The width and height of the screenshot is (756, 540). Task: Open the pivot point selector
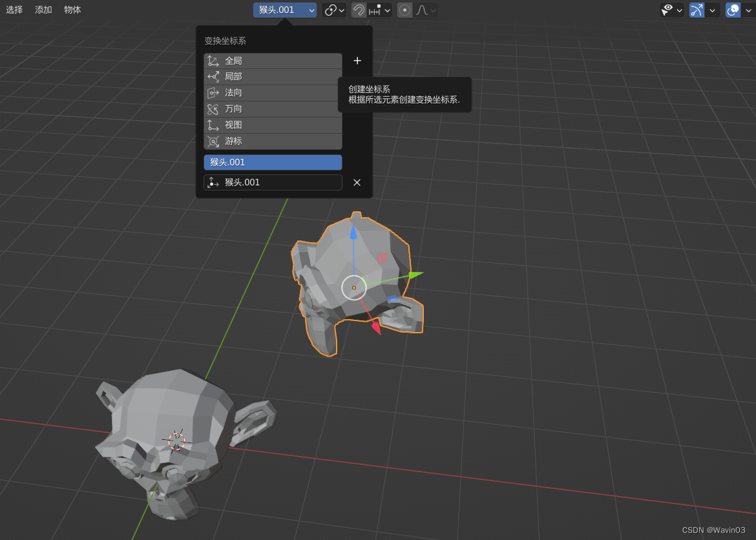[x=334, y=10]
